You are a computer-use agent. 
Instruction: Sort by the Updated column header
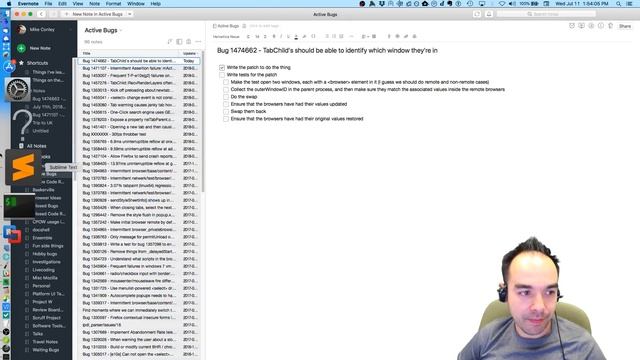point(190,53)
